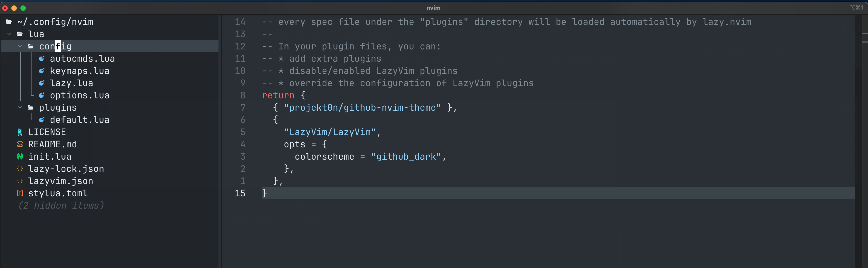Collapse the plugins folder chevron

[x=20, y=107]
